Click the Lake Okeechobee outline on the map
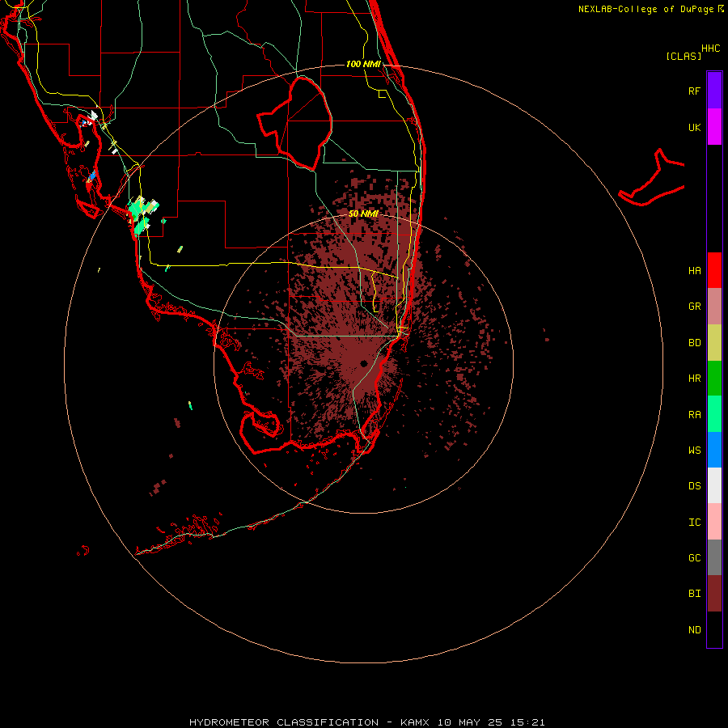Viewport: 728px width, 728px height. 294,123
